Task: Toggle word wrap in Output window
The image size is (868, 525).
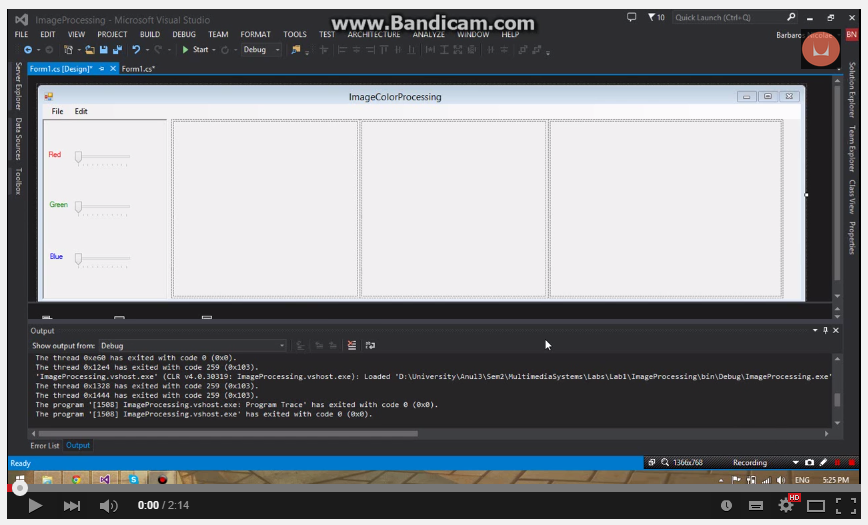Action: click(370, 345)
